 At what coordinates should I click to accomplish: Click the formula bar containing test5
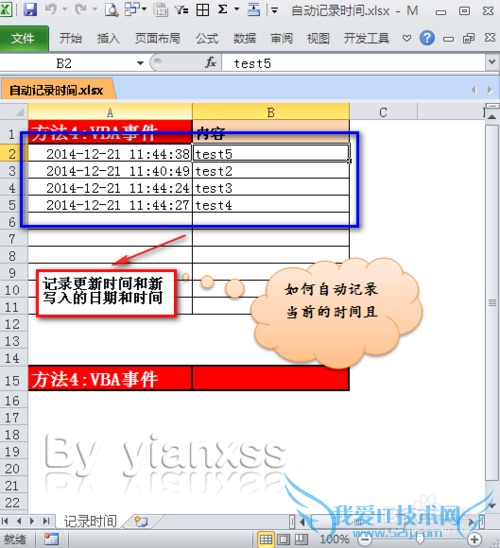(x=353, y=63)
